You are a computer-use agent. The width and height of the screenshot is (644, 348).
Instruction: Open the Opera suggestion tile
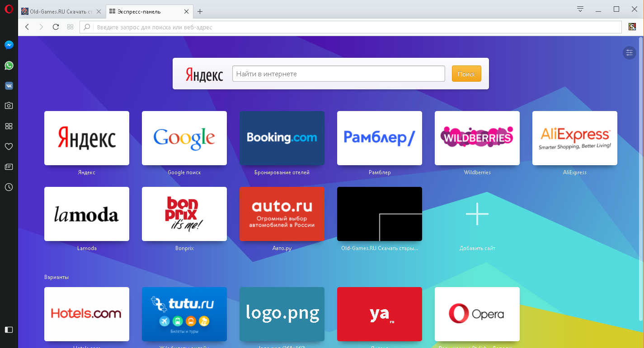tap(477, 314)
